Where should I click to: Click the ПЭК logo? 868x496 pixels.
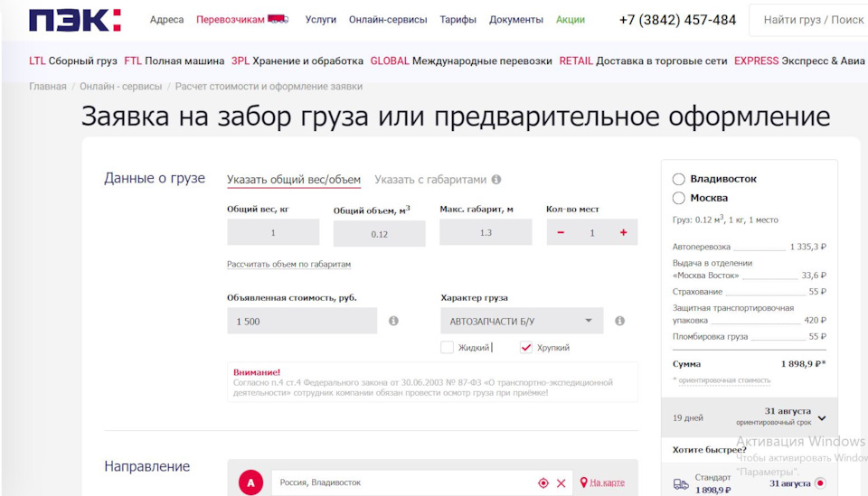coord(75,20)
